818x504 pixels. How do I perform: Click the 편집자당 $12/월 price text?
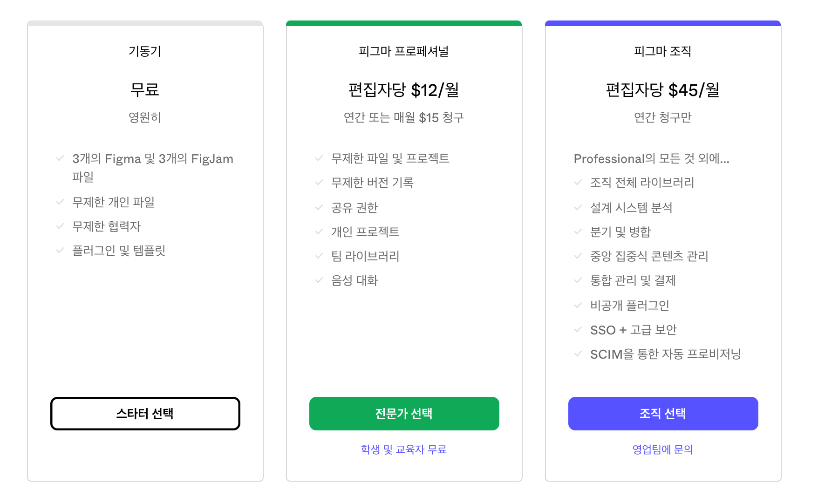[404, 89]
